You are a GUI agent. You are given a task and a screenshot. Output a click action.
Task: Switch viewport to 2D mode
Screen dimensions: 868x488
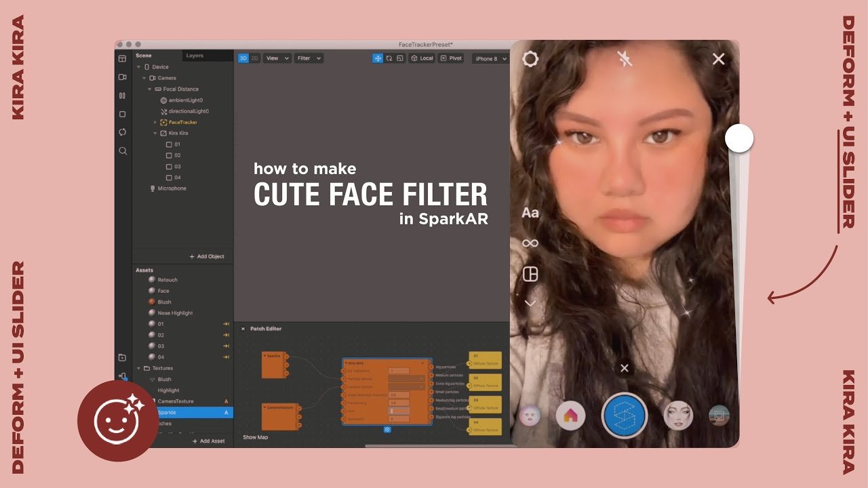click(255, 58)
